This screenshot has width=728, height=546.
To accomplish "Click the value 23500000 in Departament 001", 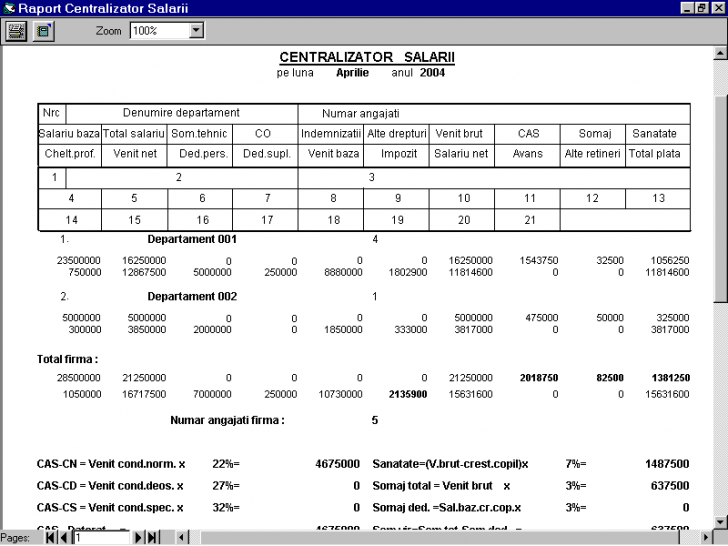I will tap(78, 260).
